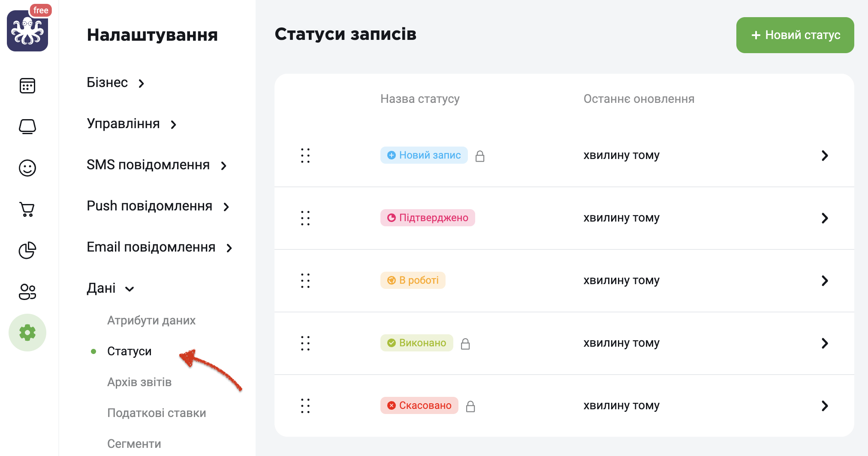The height and width of the screenshot is (456, 868).
Task: Click Останнє оновлення column header
Action: pos(639,99)
